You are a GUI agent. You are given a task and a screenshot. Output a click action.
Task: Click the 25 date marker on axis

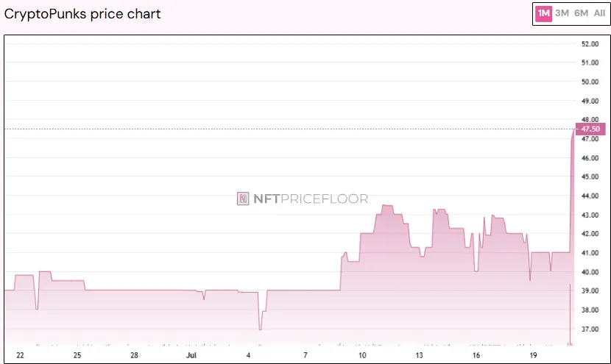[77, 355]
